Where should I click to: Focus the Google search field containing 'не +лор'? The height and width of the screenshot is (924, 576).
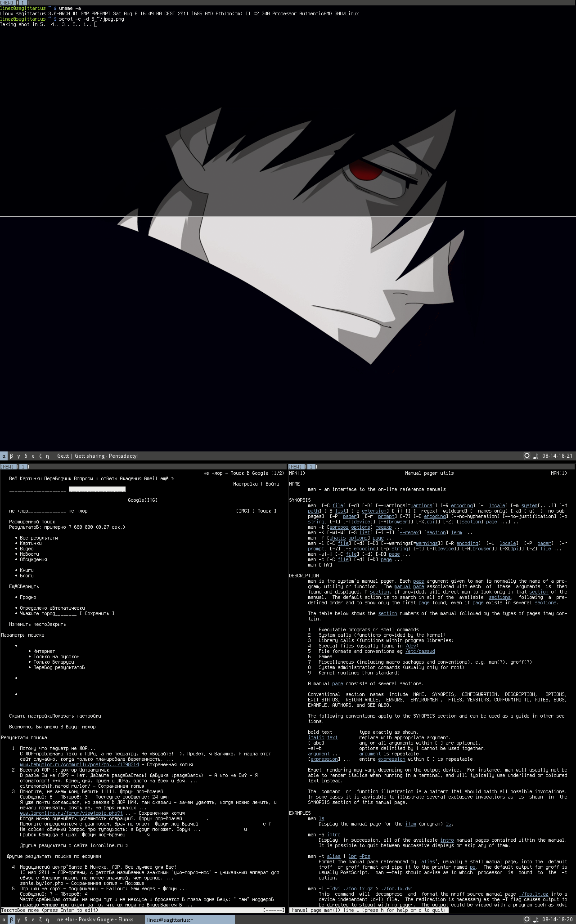37,511
